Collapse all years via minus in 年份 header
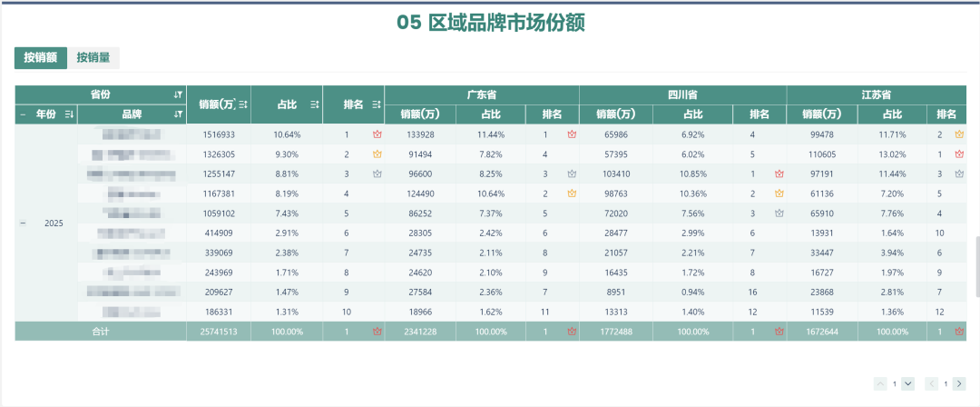Viewport: 980px width, 407px height. tap(23, 114)
